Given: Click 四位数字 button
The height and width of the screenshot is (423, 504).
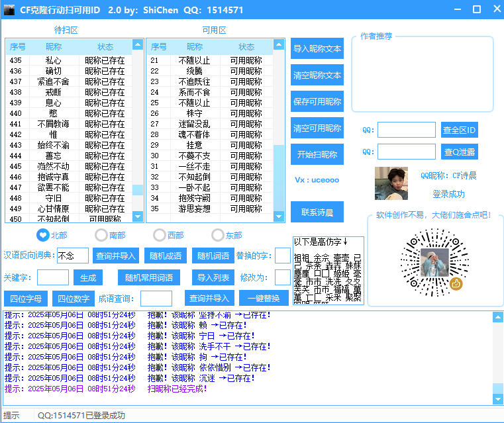Looking at the screenshot, I should [74, 299].
